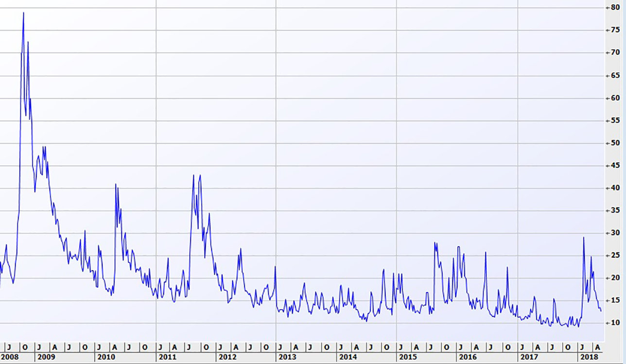The image size is (626, 364).
Task: Click the 2010 year label on the time axis
Action: pyautogui.click(x=106, y=357)
